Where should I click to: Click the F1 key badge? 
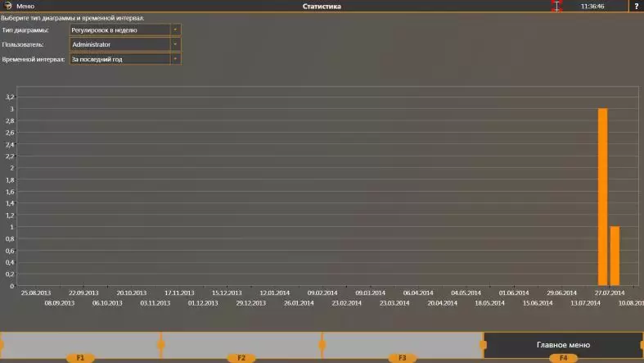tap(80, 358)
